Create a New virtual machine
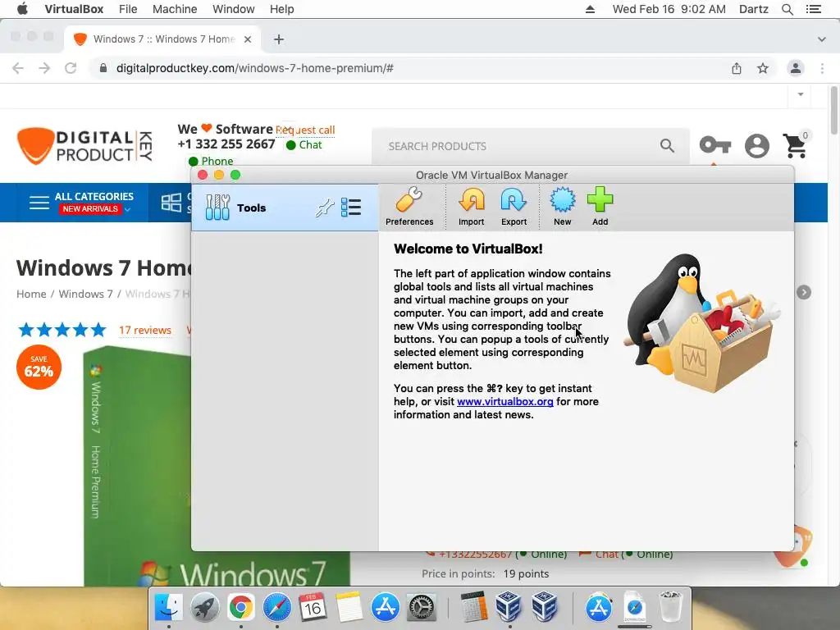Image resolution: width=840 pixels, height=630 pixels. point(563,207)
